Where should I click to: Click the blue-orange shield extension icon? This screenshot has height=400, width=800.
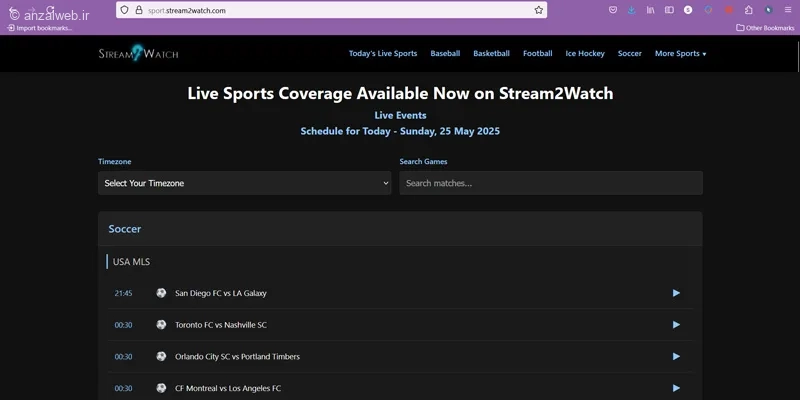pos(708,10)
